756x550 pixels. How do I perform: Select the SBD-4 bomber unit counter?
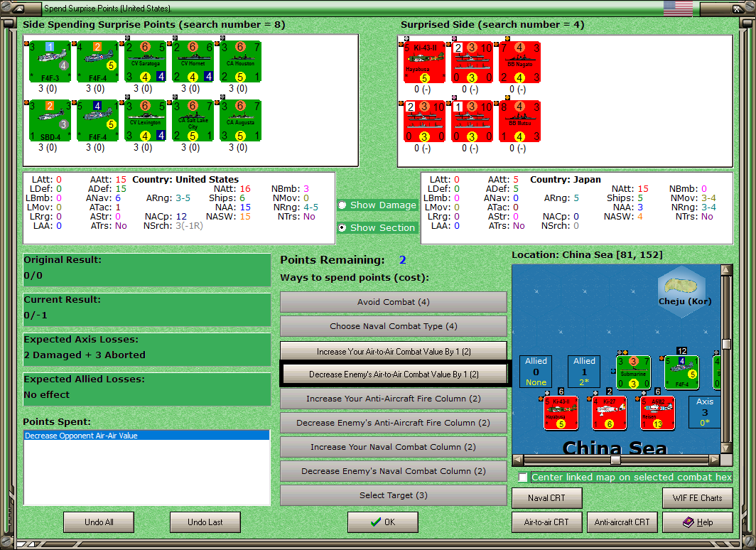click(x=50, y=121)
